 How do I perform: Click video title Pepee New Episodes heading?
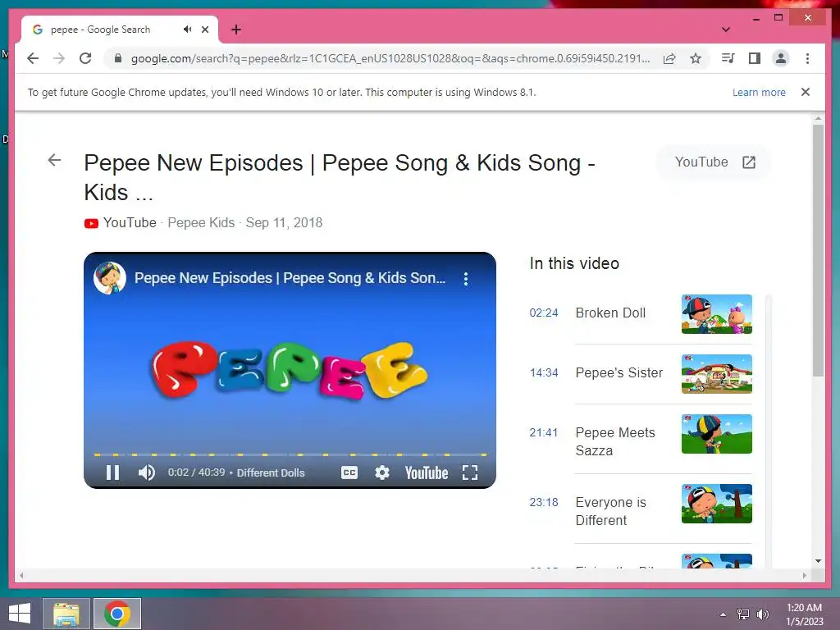coord(340,177)
